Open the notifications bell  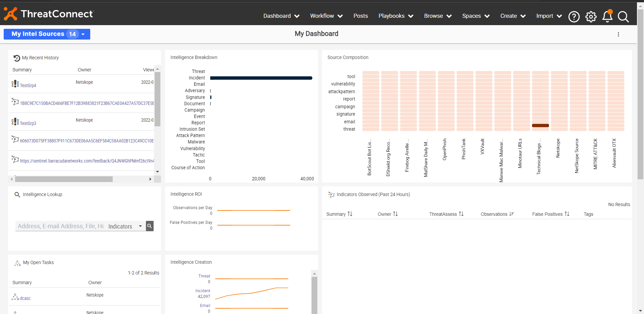pyautogui.click(x=607, y=16)
